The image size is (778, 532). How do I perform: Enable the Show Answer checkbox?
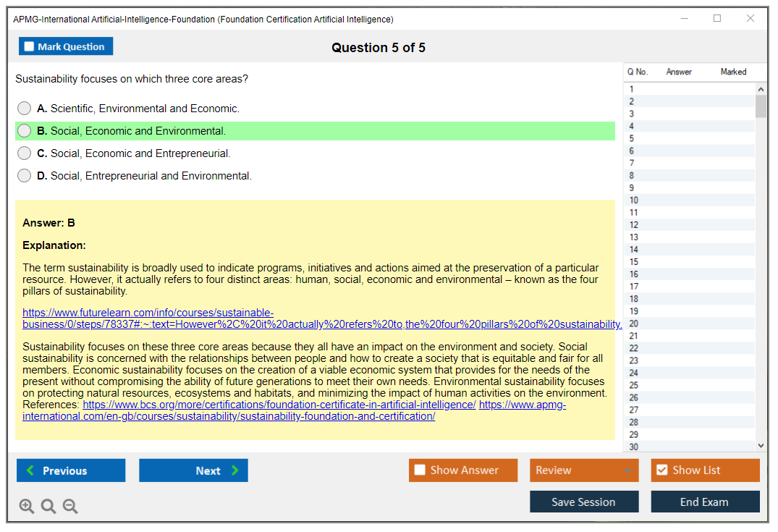pyautogui.click(x=420, y=470)
